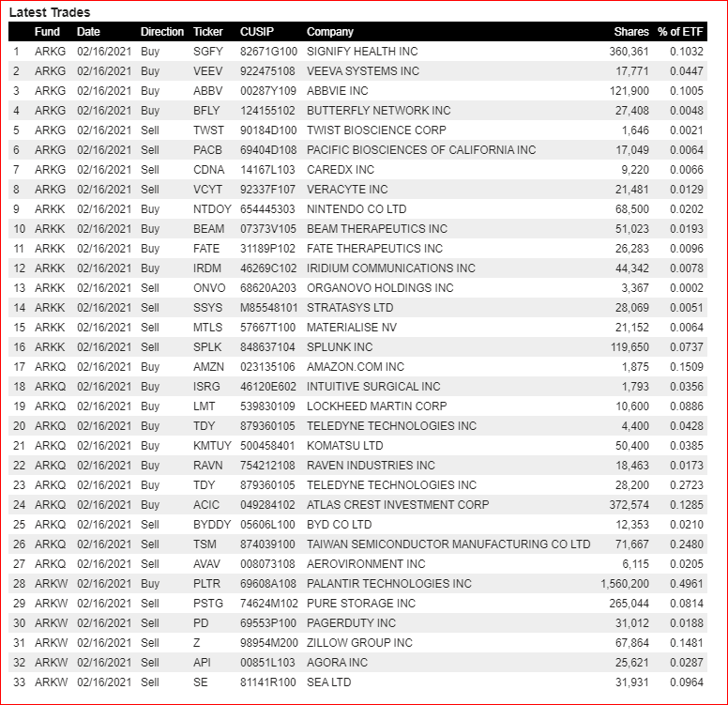728x705 pixels.
Task: Click ZILLOW GROUP INC cell
Action: (359, 643)
